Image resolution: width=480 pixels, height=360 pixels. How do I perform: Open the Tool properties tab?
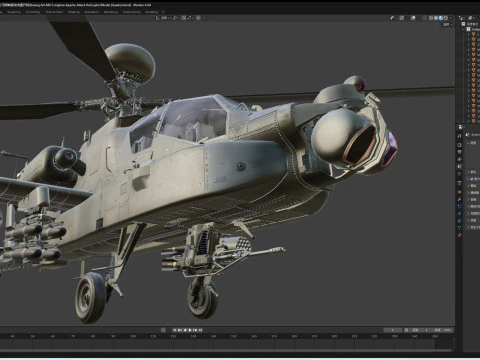coord(459,136)
